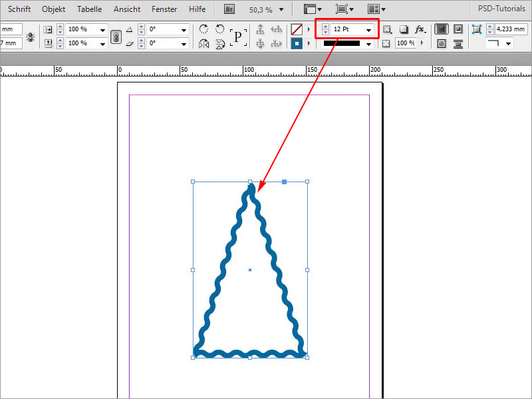This screenshot has width=532, height=399.
Task: Open the Ansicht menu
Action: 126,9
